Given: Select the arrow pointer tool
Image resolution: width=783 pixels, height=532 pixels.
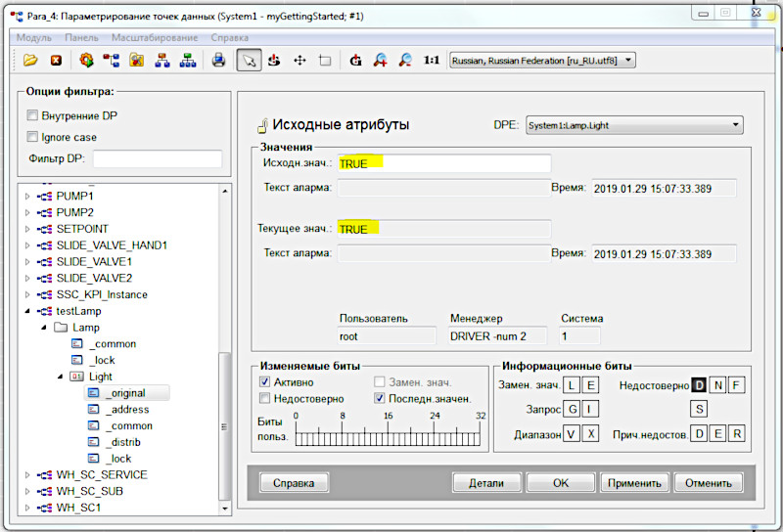Looking at the screenshot, I should pos(249,61).
